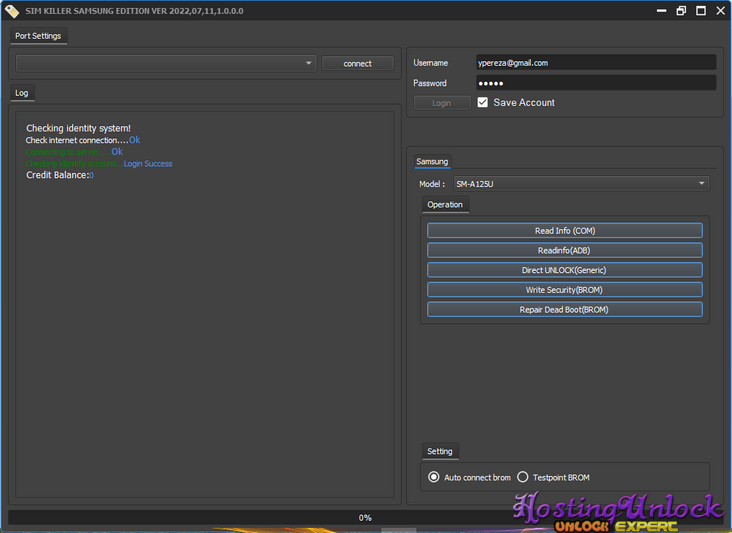Click the 0% progress bar
This screenshot has height=533, width=732.
pyautogui.click(x=365, y=518)
